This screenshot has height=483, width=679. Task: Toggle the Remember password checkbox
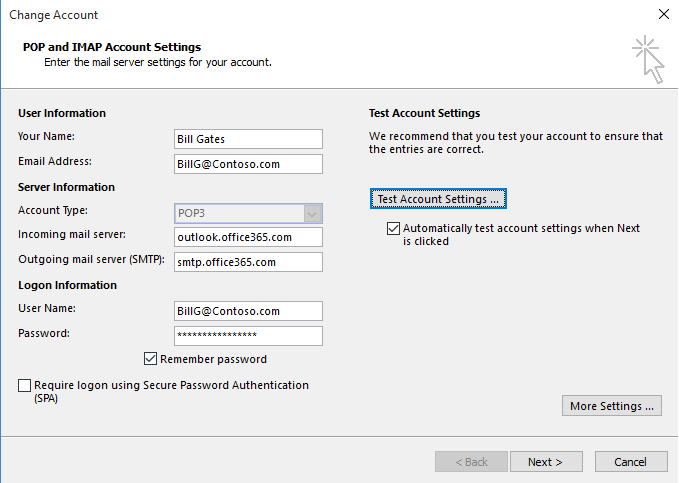point(151,359)
